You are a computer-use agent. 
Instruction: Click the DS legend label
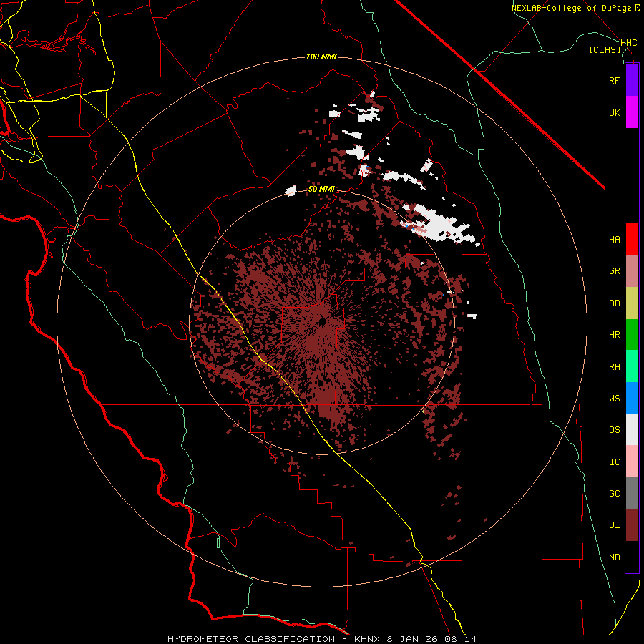pyautogui.click(x=614, y=430)
